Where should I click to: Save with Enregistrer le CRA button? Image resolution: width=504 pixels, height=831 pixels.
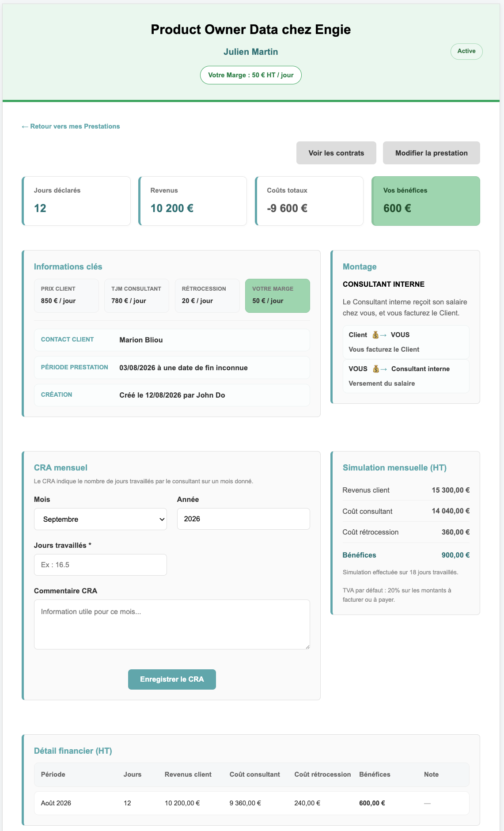pyautogui.click(x=172, y=679)
